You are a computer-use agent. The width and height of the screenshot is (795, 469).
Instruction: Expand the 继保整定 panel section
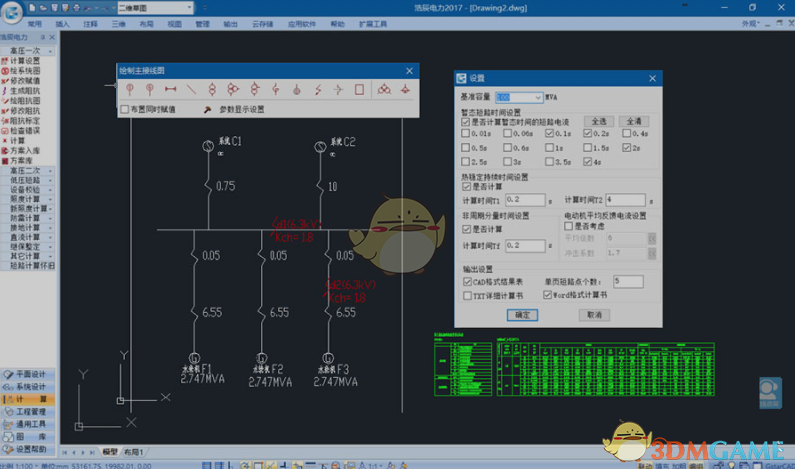(50, 247)
